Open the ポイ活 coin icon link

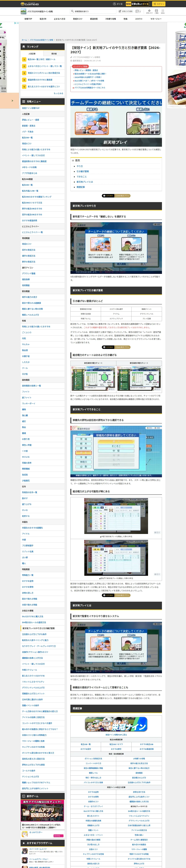coord(118,4)
